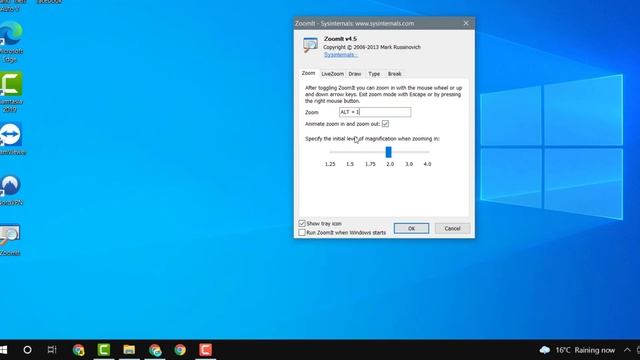Uncheck Show tray icon checkbox
The width and height of the screenshot is (640, 360).
coord(302,223)
